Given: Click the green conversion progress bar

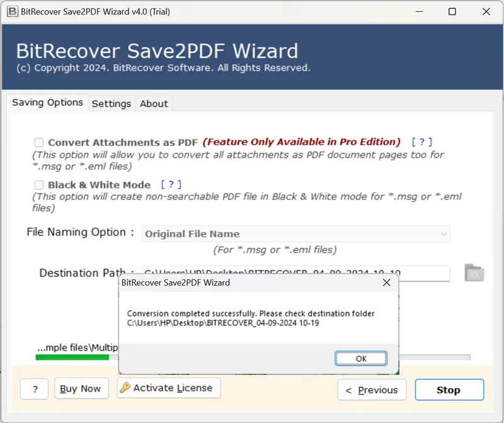Looking at the screenshot, I should point(72,357).
